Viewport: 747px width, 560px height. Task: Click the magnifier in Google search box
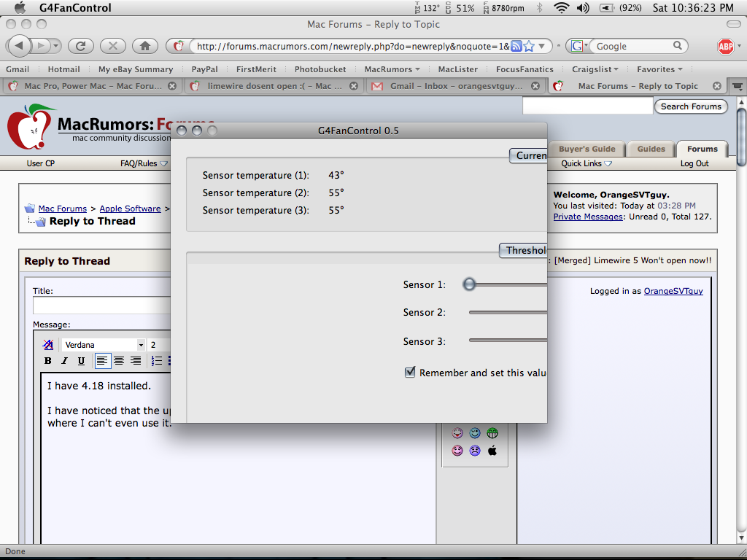678,46
